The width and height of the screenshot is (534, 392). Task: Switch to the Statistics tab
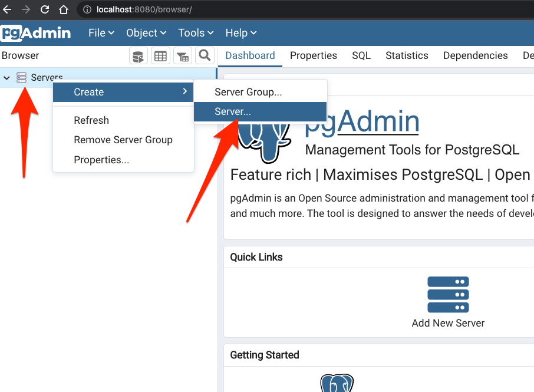click(x=407, y=55)
